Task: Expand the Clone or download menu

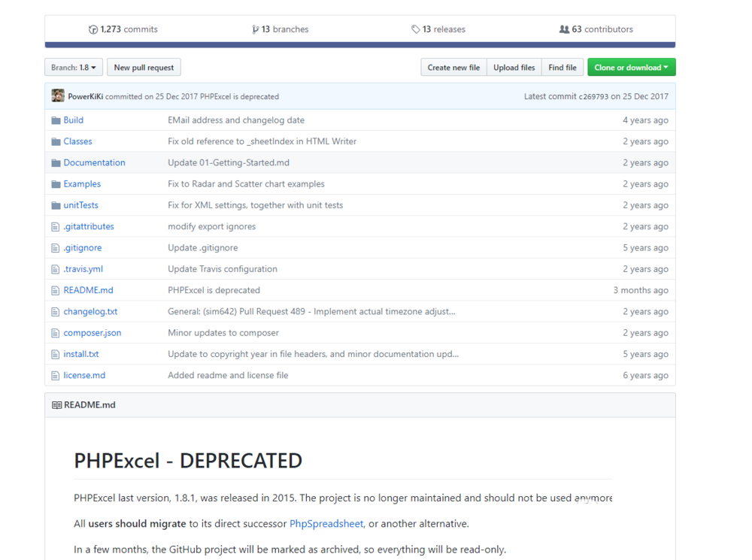Action: pyautogui.click(x=631, y=68)
